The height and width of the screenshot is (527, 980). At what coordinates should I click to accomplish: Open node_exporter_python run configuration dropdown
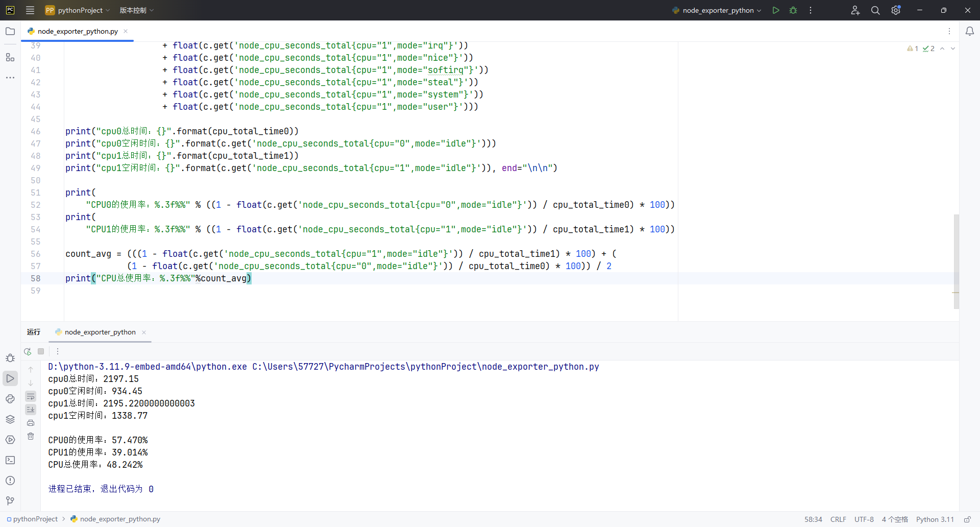pyautogui.click(x=717, y=10)
